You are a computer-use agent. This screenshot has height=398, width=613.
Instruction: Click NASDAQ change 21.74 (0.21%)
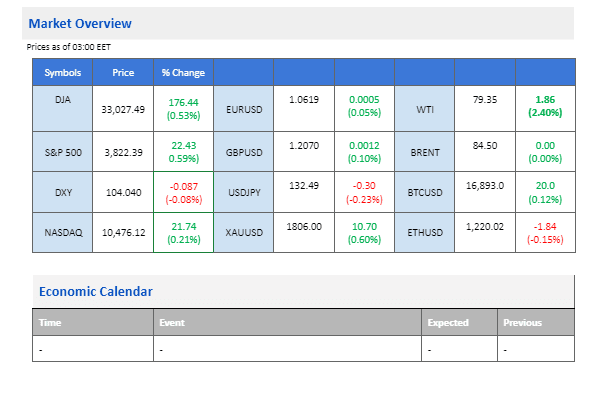(184, 233)
